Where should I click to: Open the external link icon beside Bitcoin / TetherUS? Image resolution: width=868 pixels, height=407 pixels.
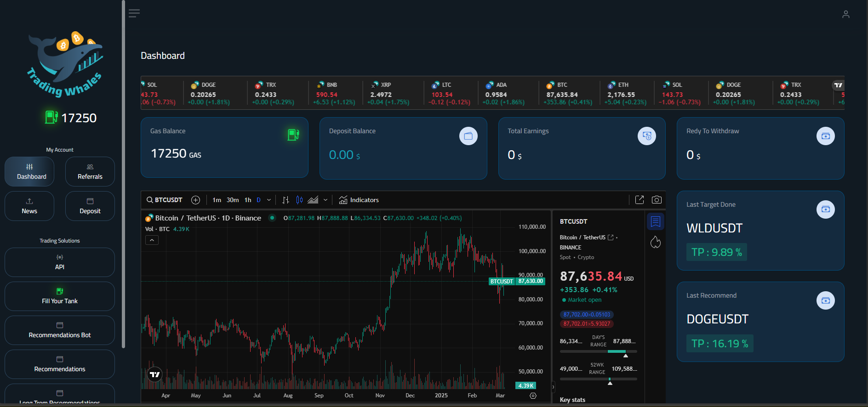[611, 237]
